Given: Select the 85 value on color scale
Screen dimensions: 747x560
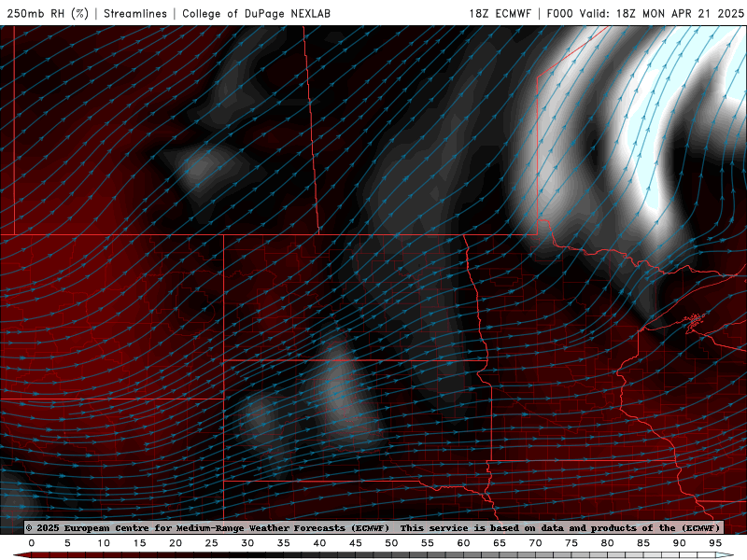Looking at the screenshot, I should [643, 543].
